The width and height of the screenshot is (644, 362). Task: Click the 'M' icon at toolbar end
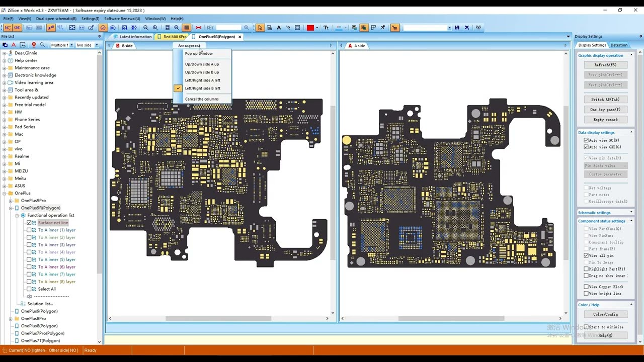pos(478,28)
